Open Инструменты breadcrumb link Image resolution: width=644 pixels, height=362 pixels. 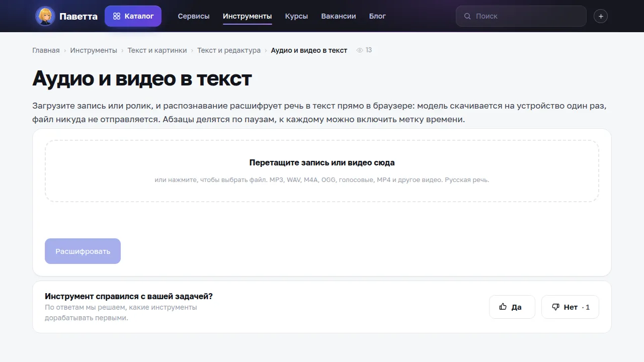coord(94,50)
